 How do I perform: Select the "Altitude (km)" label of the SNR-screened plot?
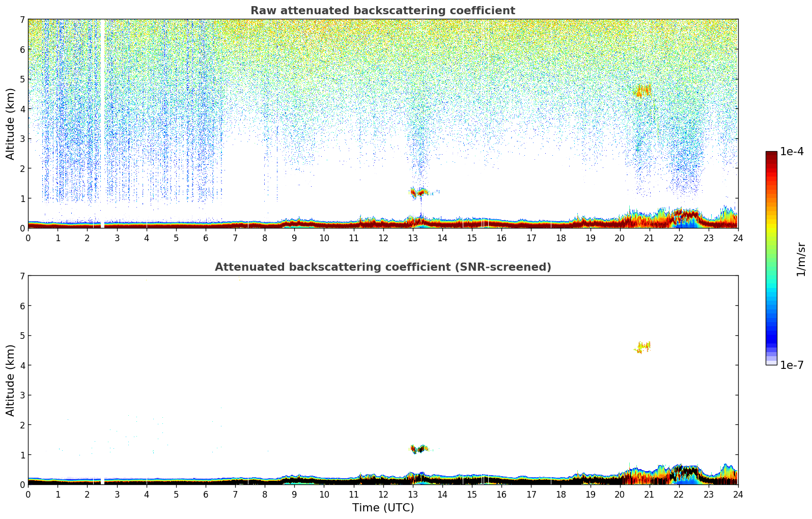pyautogui.click(x=11, y=380)
